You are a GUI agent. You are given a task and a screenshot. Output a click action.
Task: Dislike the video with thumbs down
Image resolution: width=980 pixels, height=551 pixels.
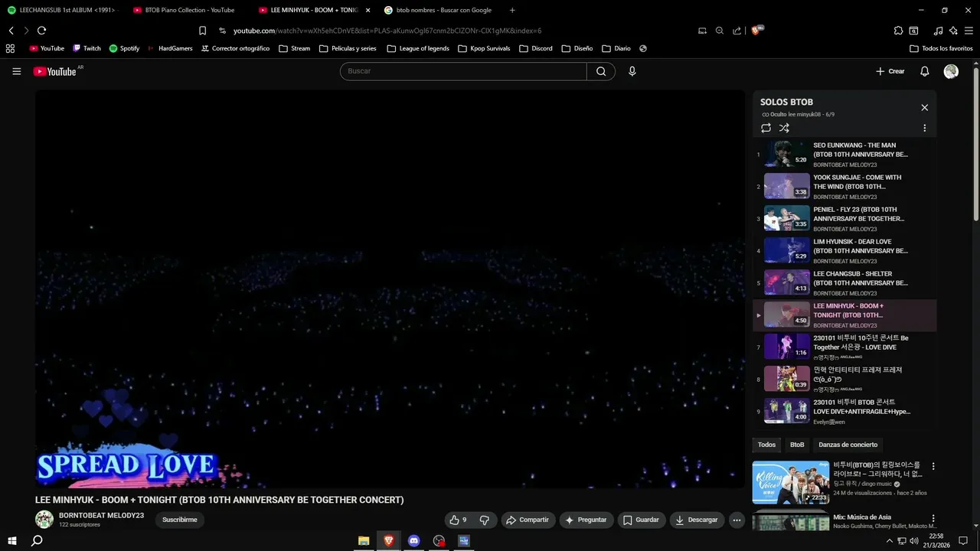484,520
